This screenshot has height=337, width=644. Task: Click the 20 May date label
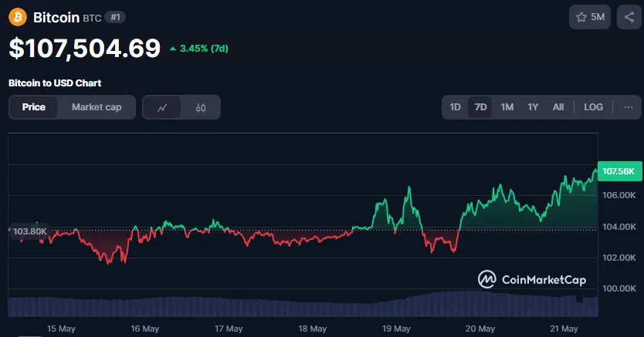pos(480,329)
